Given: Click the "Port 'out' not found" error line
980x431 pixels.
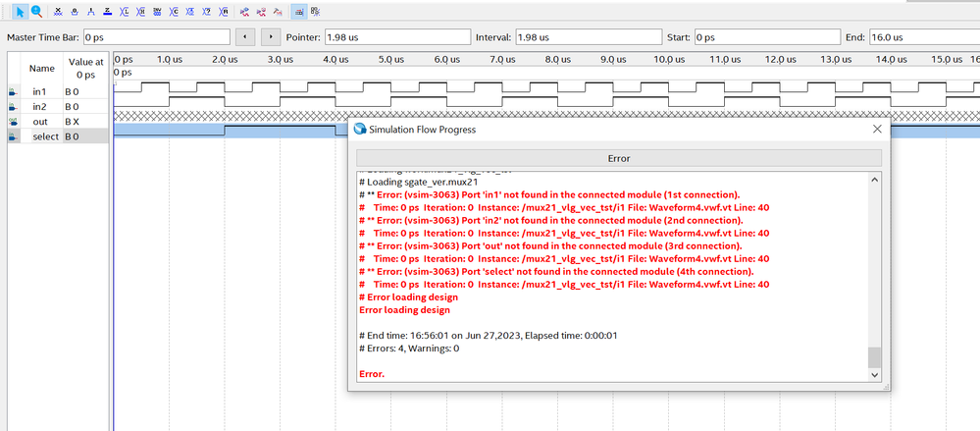Looking at the screenshot, I should 550,245.
